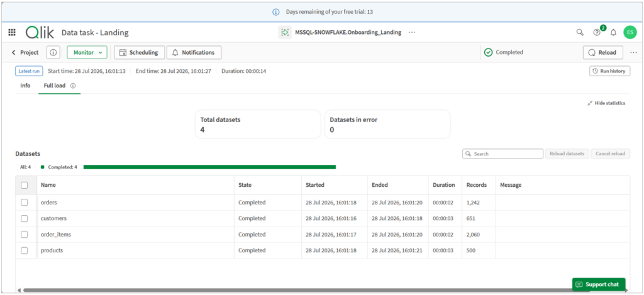
Task: Check the products dataset checkbox
Action: coord(25,250)
